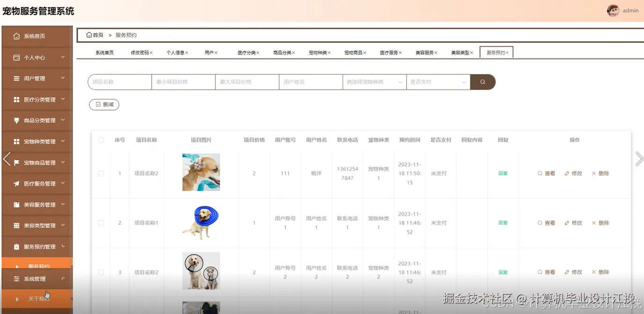
Task: Expand 个人中心 using its chevron
Action: point(63,57)
